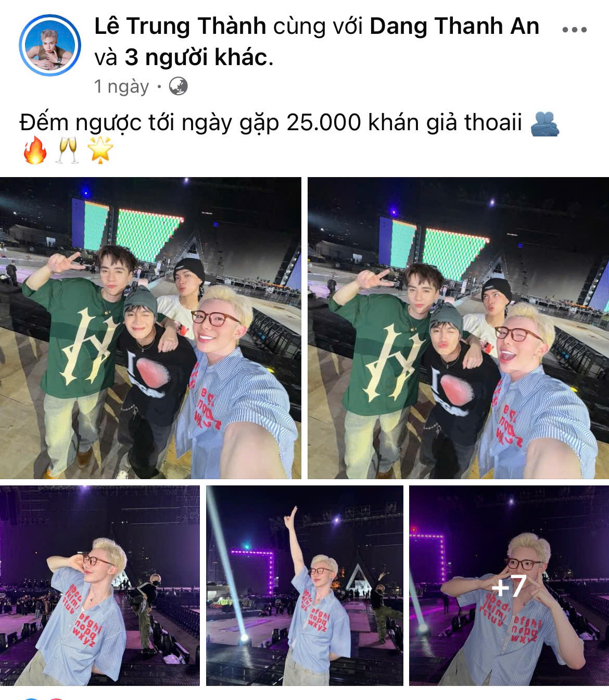The height and width of the screenshot is (700, 609).
Task: Click the fire emoji in the caption
Action: coord(35,151)
